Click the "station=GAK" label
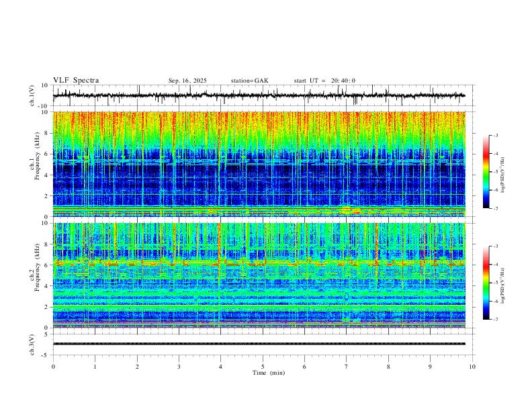 [x=249, y=81]
